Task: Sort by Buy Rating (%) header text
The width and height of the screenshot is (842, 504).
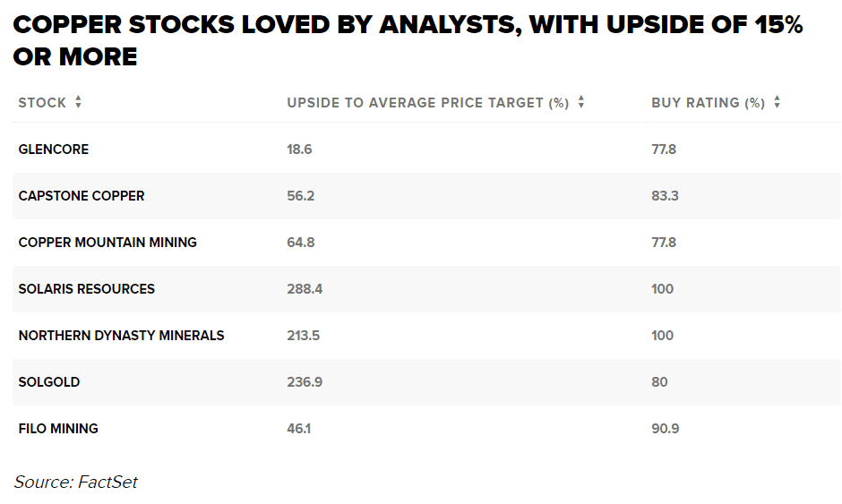Action: [708, 103]
